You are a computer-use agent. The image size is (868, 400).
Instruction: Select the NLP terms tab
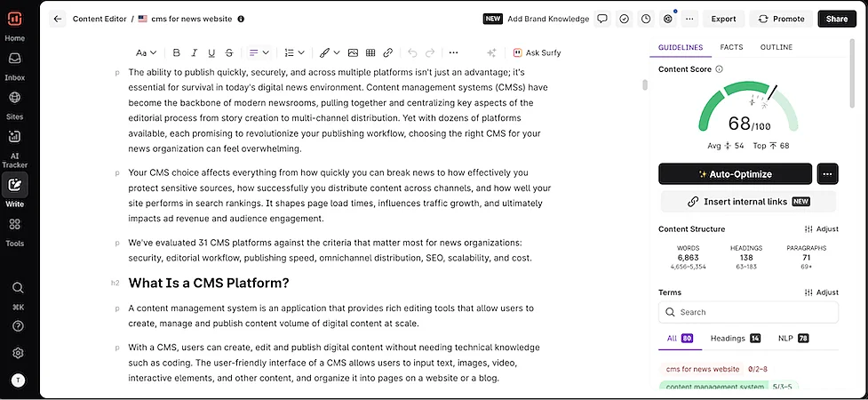793,338
